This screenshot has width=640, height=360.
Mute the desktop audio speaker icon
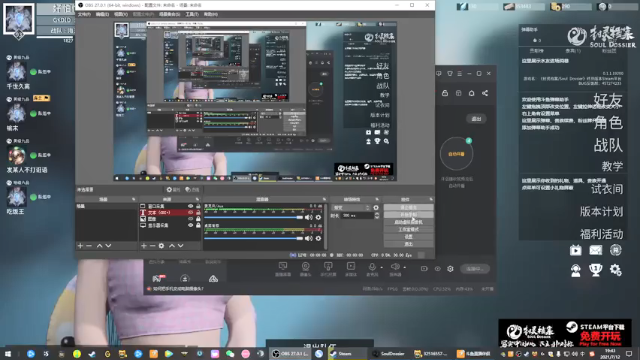click(309, 238)
